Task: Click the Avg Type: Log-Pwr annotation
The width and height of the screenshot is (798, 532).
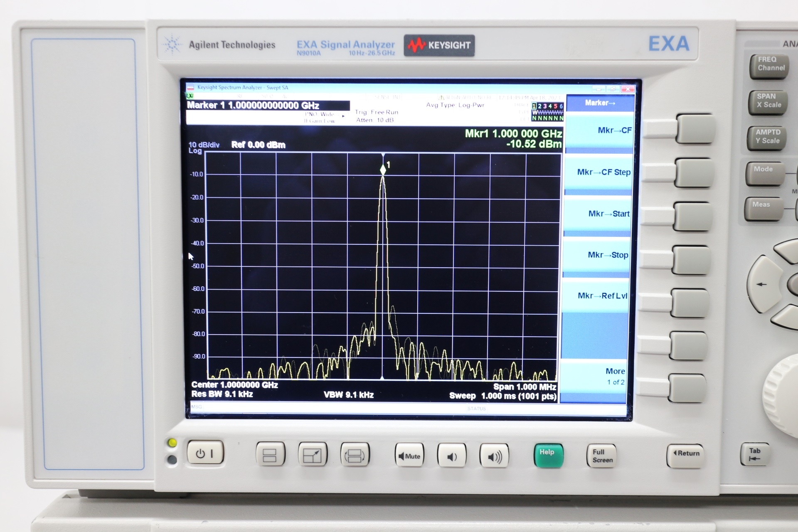Action: (x=455, y=105)
